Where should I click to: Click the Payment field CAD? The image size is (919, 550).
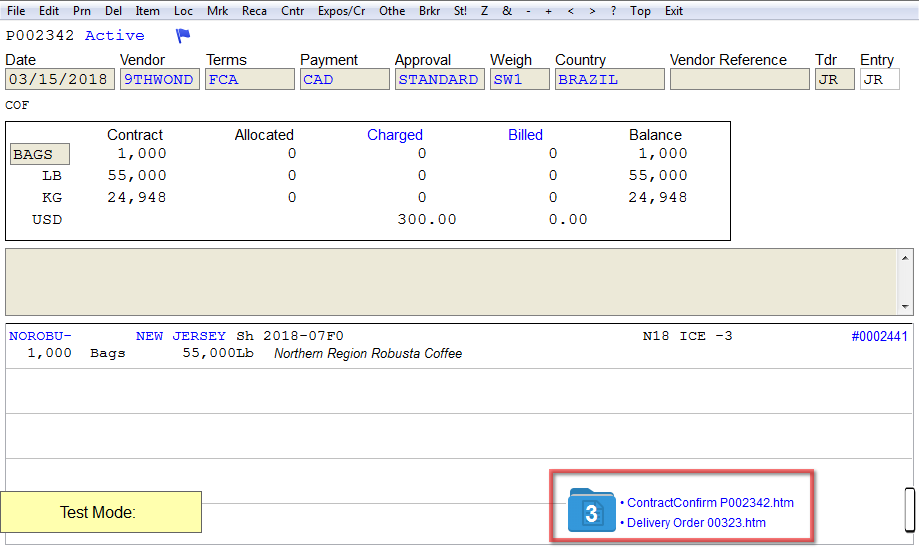click(345, 79)
